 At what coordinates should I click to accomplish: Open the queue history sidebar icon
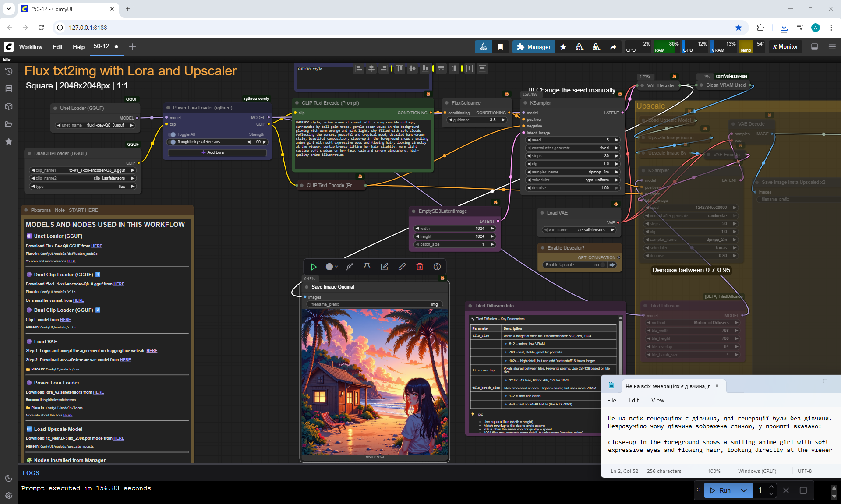click(x=8, y=71)
